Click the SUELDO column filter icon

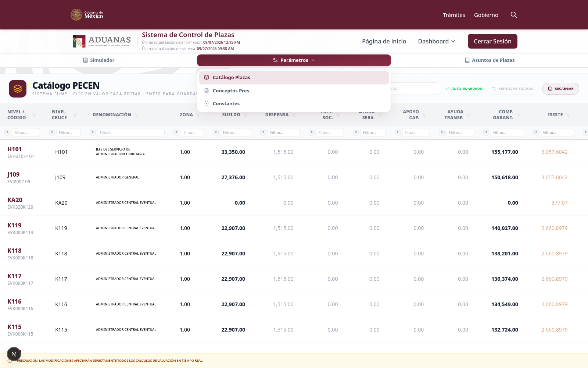tap(245, 115)
